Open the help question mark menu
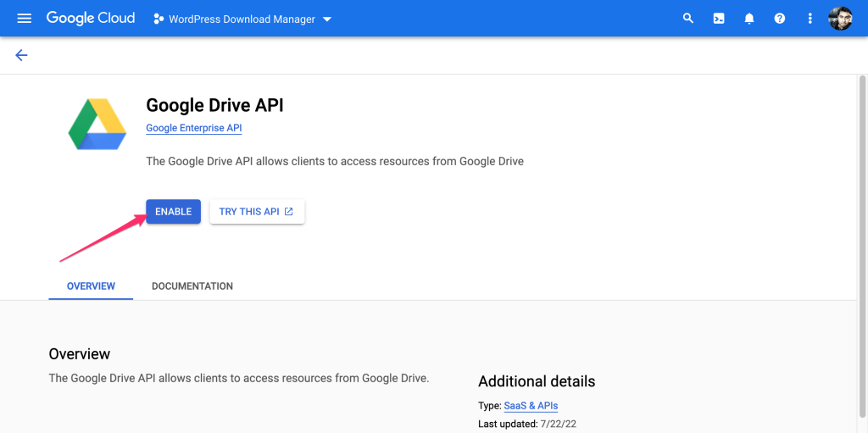 780,19
